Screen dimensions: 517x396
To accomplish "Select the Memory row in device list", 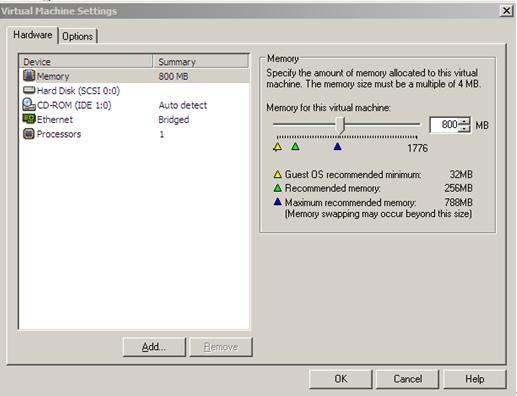I will tap(134, 76).
